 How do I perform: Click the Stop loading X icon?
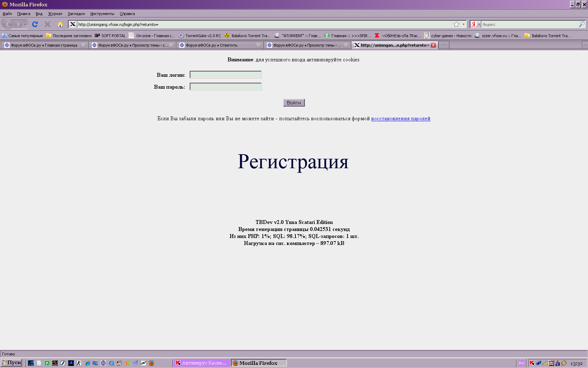tap(48, 24)
